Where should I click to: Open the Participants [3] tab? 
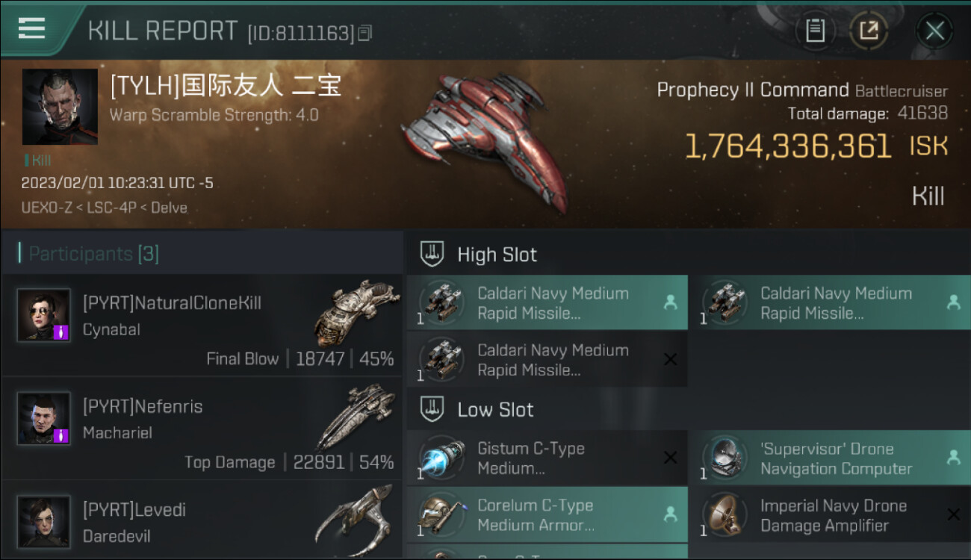(x=89, y=254)
